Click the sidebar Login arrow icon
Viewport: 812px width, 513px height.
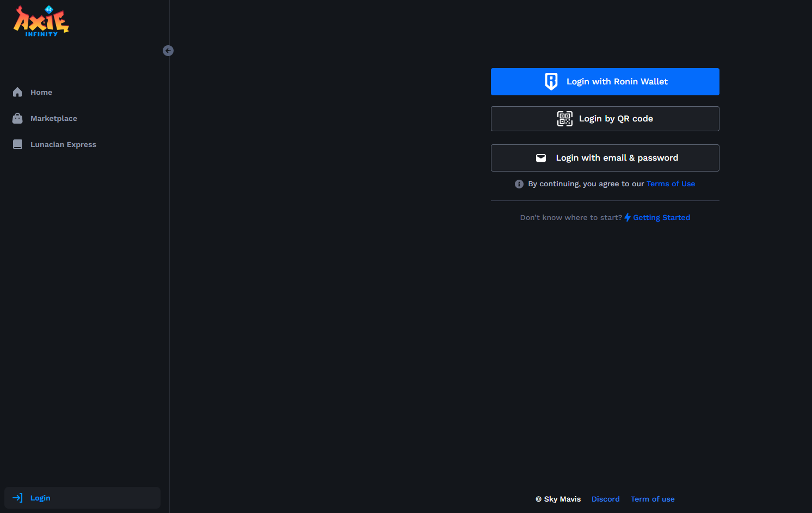pos(17,498)
